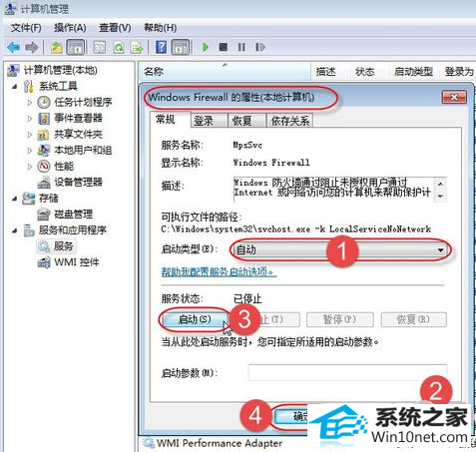Viewport: 476px width, 452px height.
Task: Click the Back arrow toolbar icon
Action: tap(13, 48)
